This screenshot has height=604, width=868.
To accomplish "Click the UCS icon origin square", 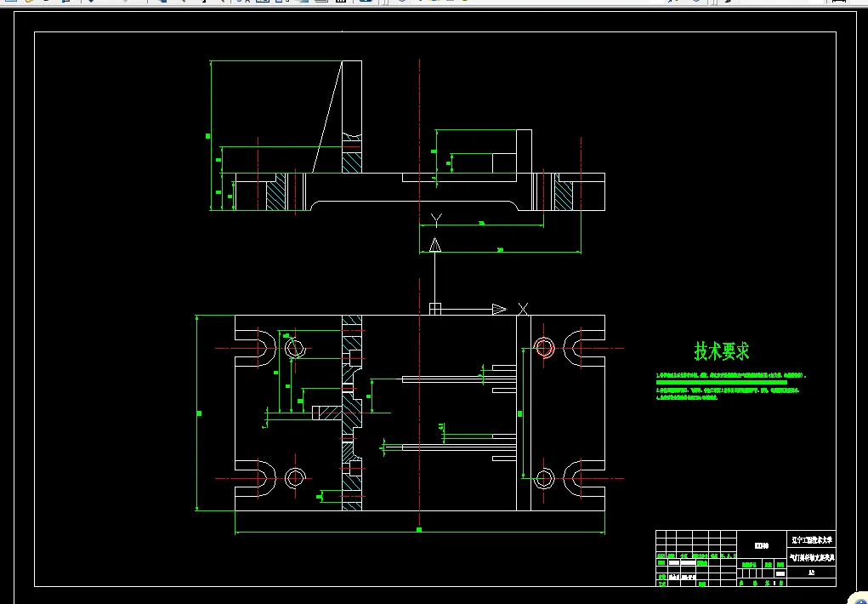I will [435, 309].
